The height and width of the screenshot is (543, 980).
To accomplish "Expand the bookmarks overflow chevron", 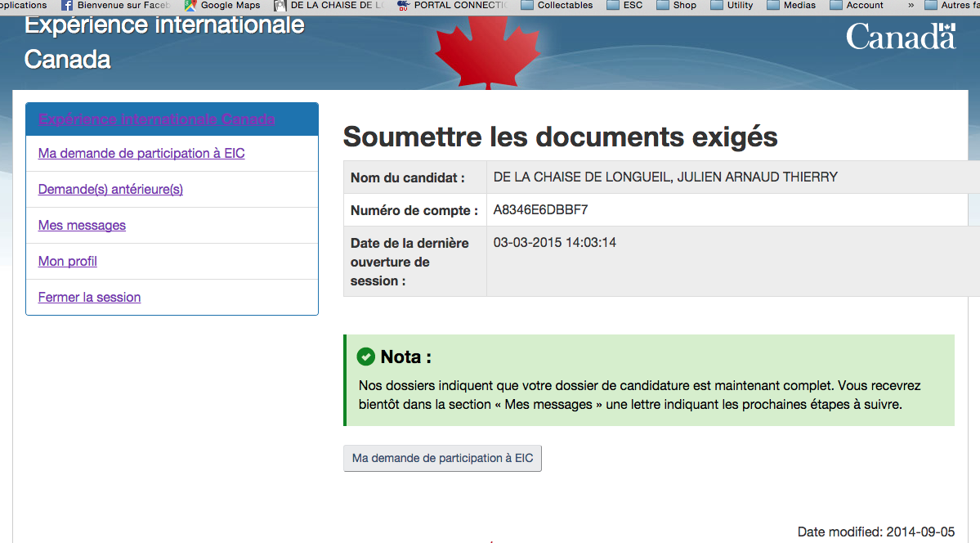I will click(x=911, y=5).
